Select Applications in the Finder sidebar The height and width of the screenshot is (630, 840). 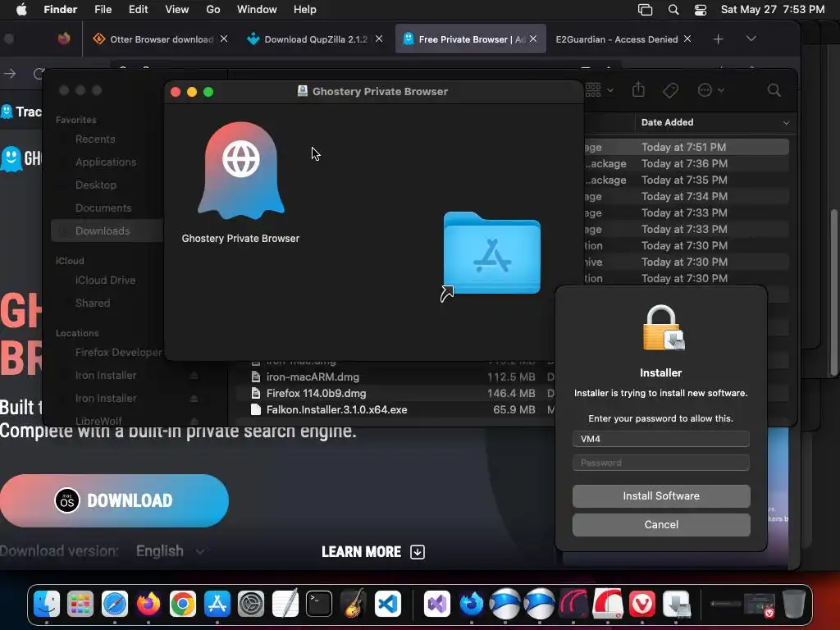106,162
